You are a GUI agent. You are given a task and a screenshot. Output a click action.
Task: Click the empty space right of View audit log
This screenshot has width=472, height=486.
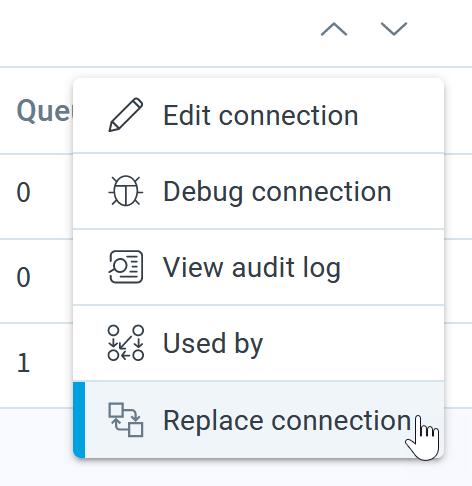point(392,267)
